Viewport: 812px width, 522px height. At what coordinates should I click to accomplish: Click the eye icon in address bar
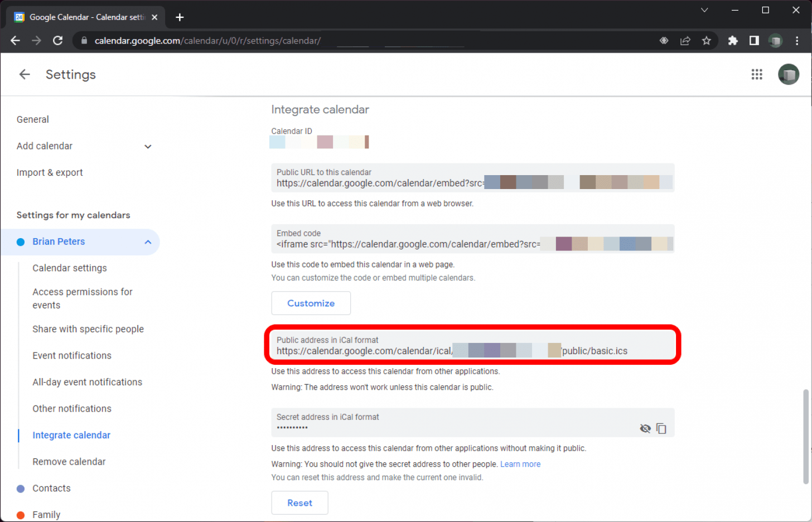coord(664,41)
